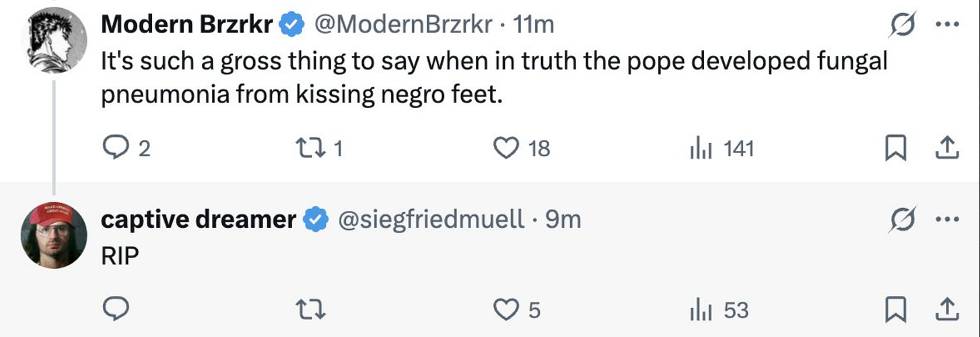
Task: Open the more options menu on captive dreamer's reply
Action: 947,219
